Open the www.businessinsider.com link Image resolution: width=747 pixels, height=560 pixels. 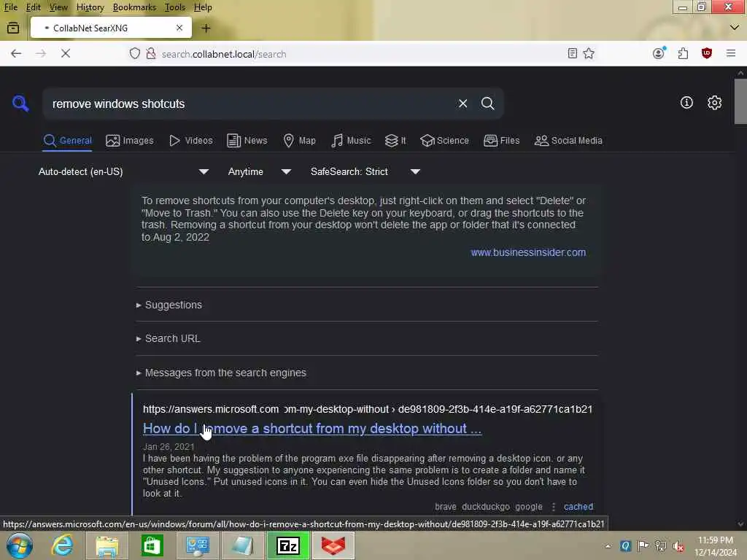pyautogui.click(x=528, y=252)
